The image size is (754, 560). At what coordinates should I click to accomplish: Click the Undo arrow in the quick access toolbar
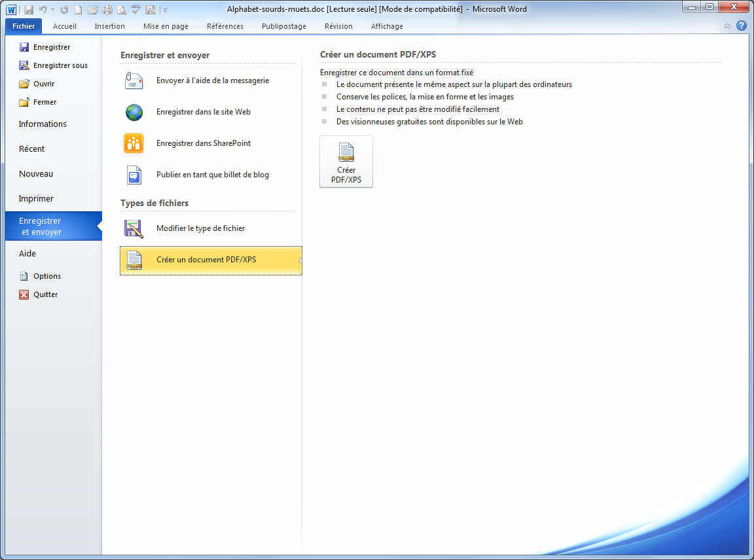43,10
